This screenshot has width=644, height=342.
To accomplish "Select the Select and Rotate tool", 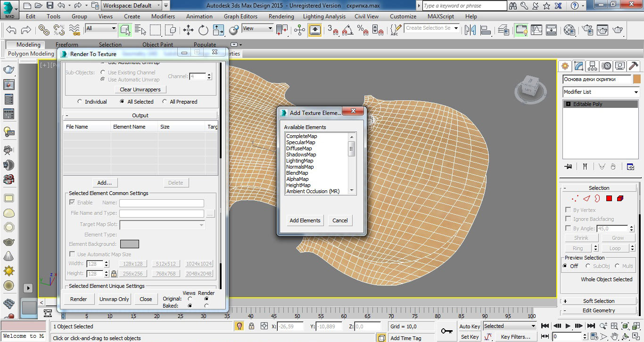I will point(203,30).
